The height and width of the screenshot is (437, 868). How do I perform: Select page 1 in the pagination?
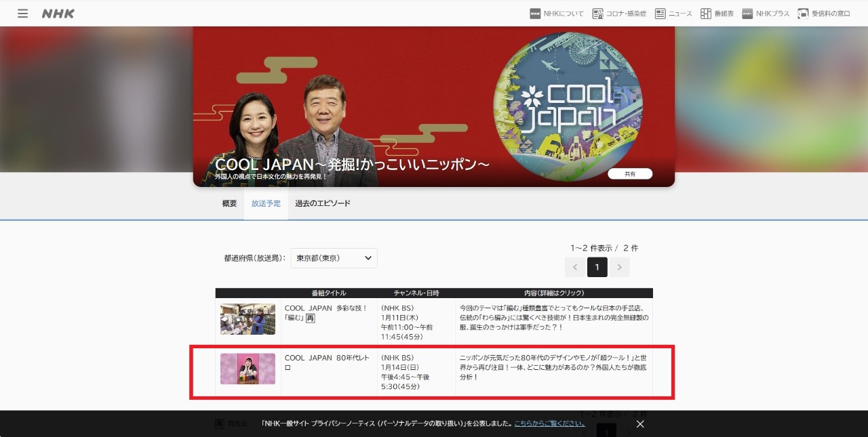coord(597,267)
